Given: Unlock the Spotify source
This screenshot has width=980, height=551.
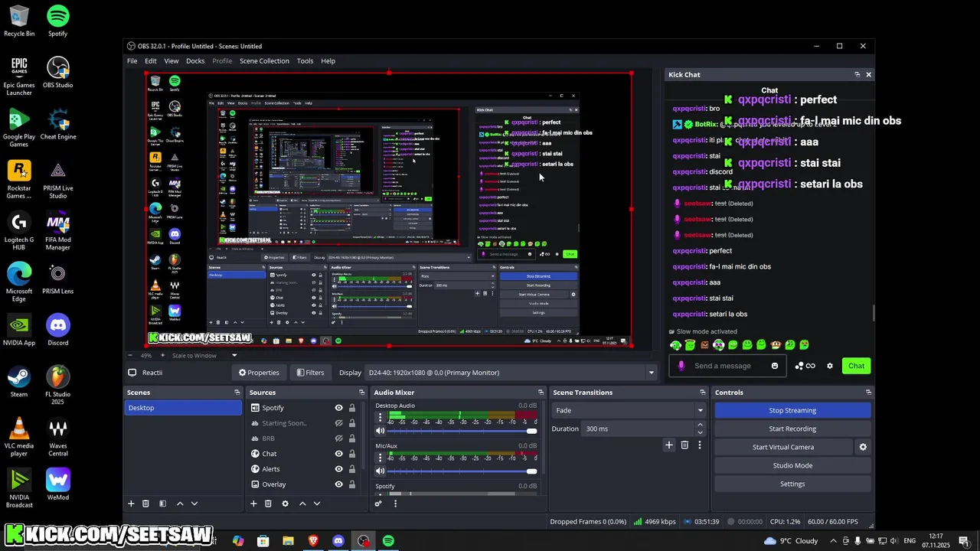Looking at the screenshot, I should [352, 408].
